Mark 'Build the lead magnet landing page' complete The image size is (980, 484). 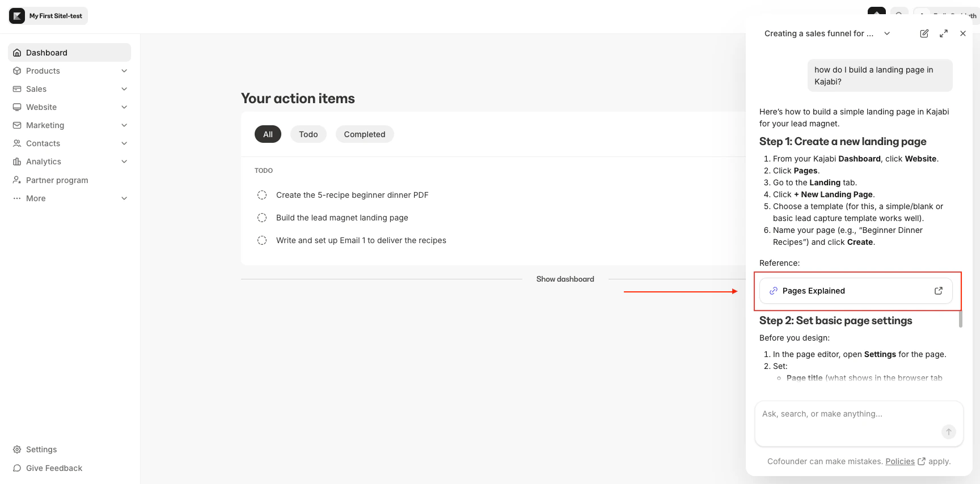pyautogui.click(x=262, y=217)
